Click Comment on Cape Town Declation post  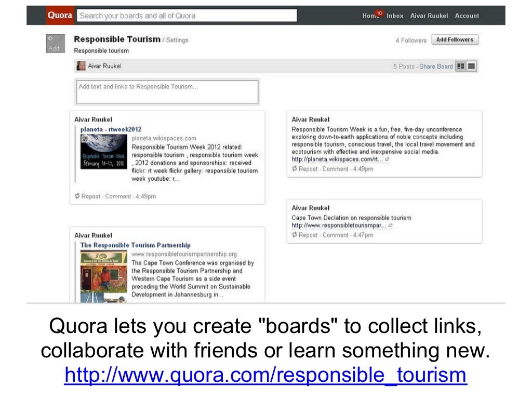click(336, 235)
